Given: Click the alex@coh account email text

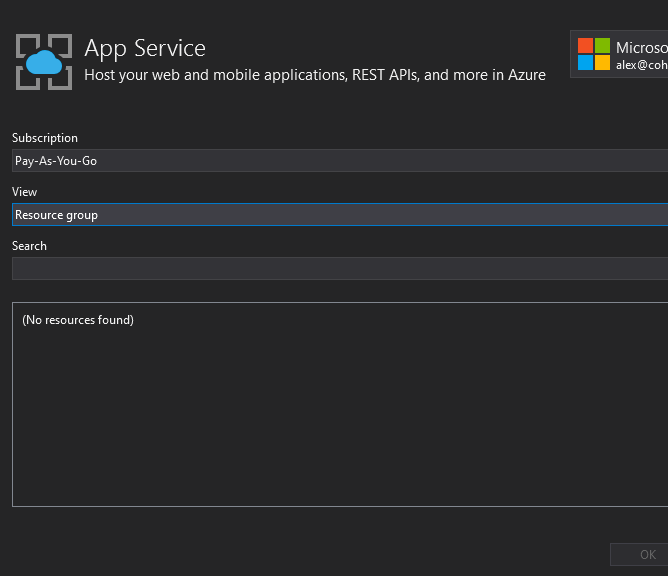Looking at the screenshot, I should pos(641,65).
